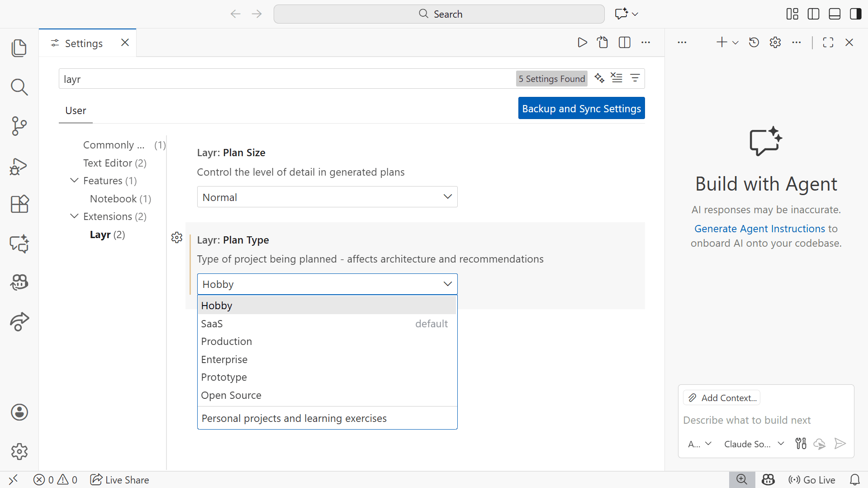Open the Live Share sidebar icon

(19, 322)
